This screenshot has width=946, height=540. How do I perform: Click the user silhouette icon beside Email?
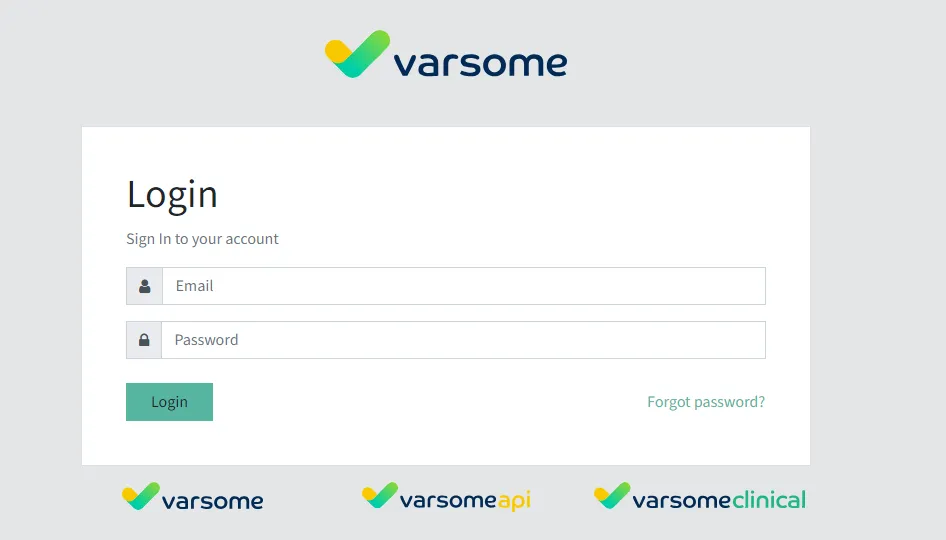(144, 286)
